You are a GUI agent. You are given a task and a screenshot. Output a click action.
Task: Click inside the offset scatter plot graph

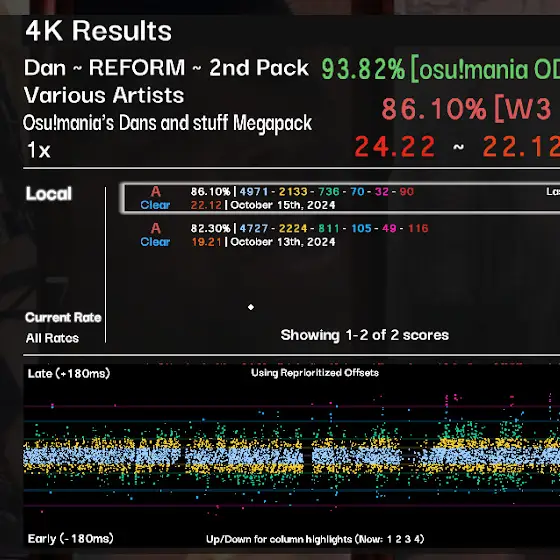[292, 456]
